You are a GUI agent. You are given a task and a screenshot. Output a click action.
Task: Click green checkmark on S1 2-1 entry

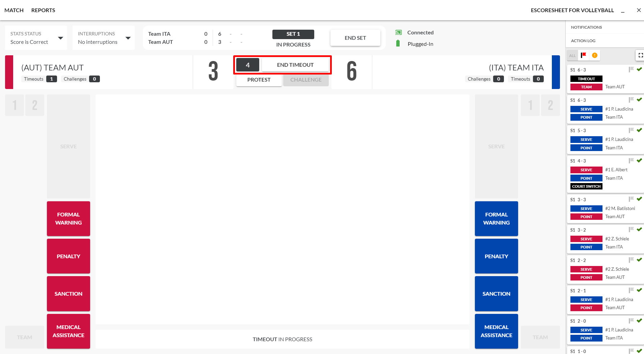639,290
